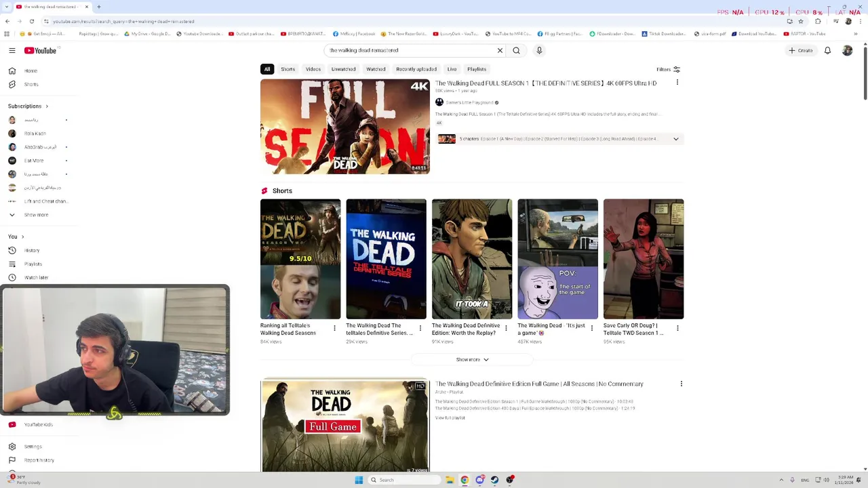The width and height of the screenshot is (868, 488).
Task: Open the account avatar menu
Action: point(847,50)
